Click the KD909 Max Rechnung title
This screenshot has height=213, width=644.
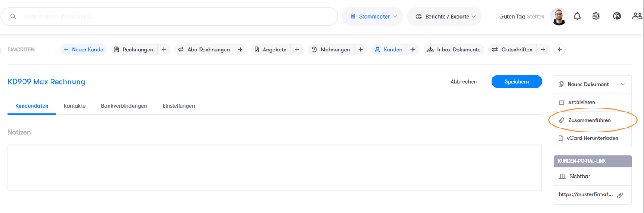[47, 82]
